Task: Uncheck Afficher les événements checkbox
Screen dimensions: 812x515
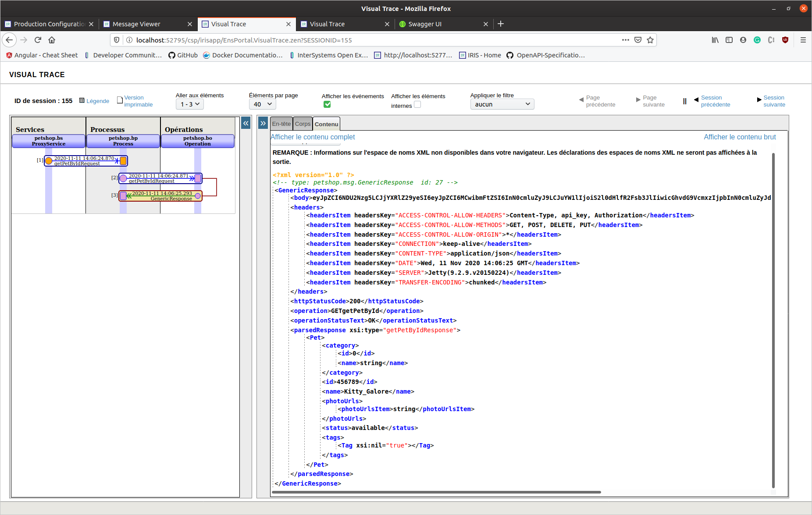Action: (327, 104)
